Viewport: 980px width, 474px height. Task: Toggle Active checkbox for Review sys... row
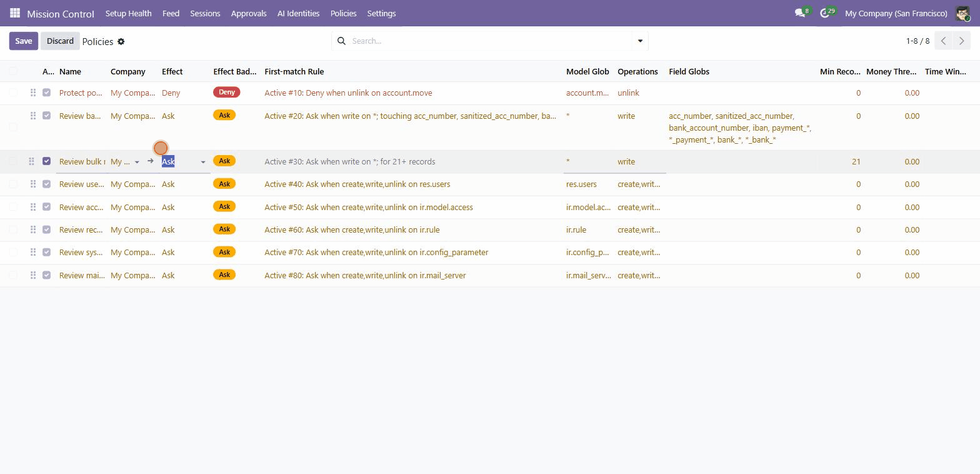(46, 252)
